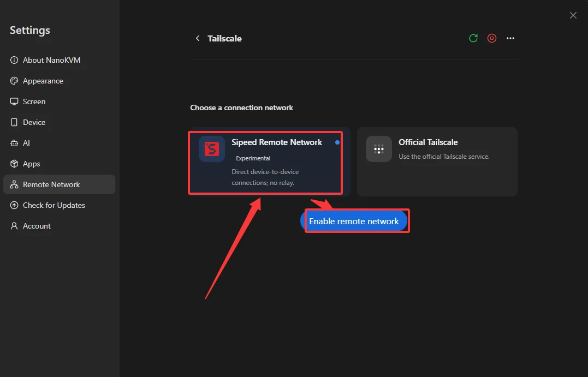
Task: Click the AI robot icon
Action: tap(14, 143)
